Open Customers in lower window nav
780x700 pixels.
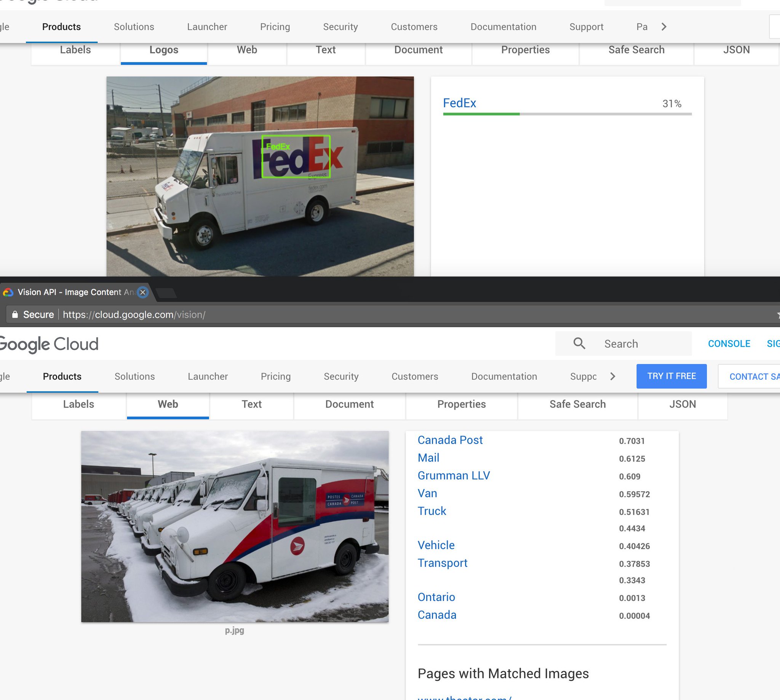pyautogui.click(x=415, y=376)
